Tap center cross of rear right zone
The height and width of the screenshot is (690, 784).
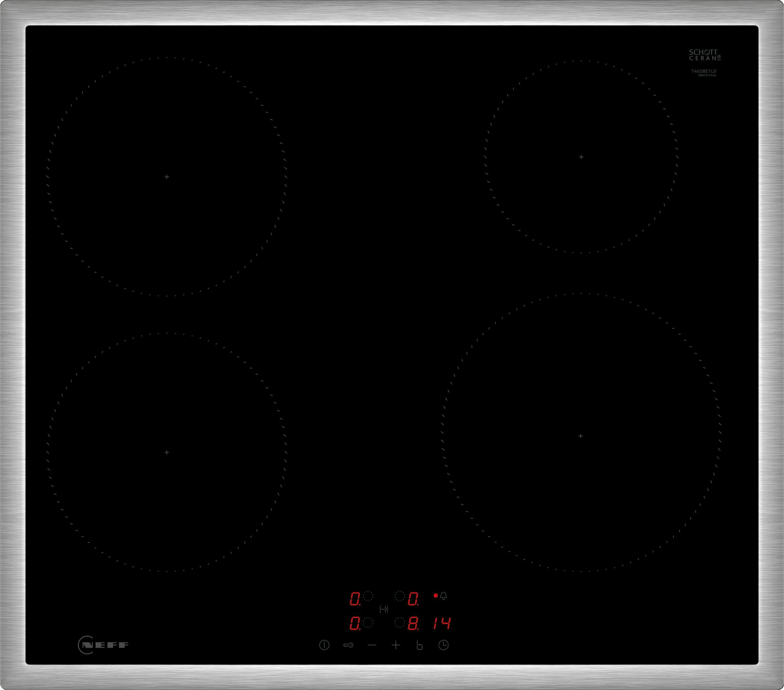click(581, 157)
